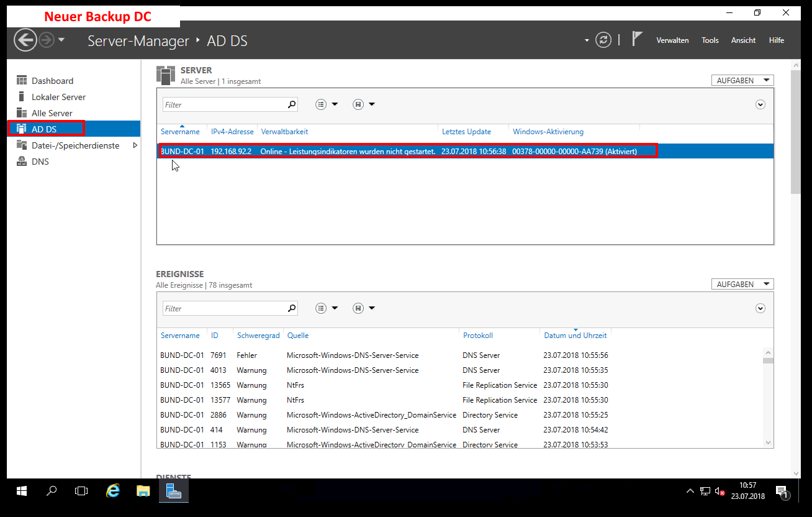Launch Internet Explorer from the taskbar
Screen dimensions: 812x517
112,491
